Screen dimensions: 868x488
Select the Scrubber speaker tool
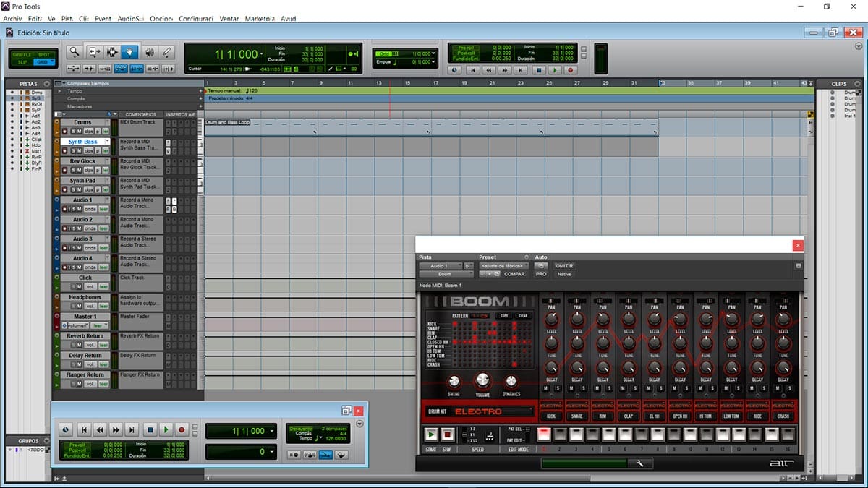point(150,52)
